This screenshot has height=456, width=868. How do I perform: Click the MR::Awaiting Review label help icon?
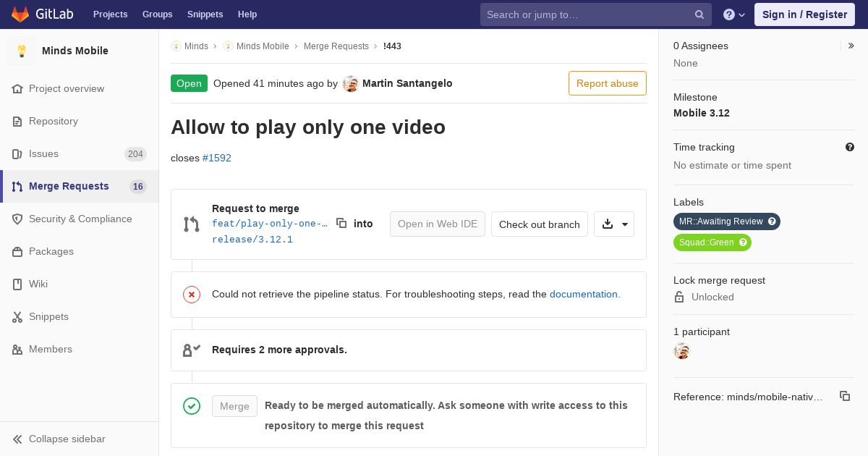coord(772,221)
